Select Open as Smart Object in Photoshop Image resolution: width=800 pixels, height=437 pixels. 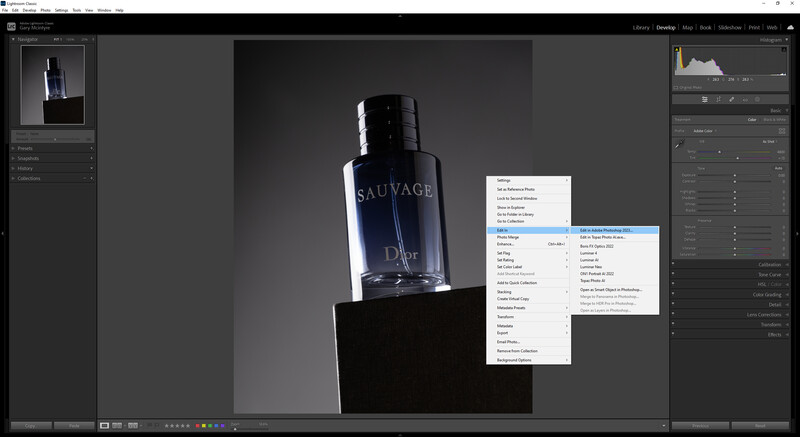tap(615, 290)
